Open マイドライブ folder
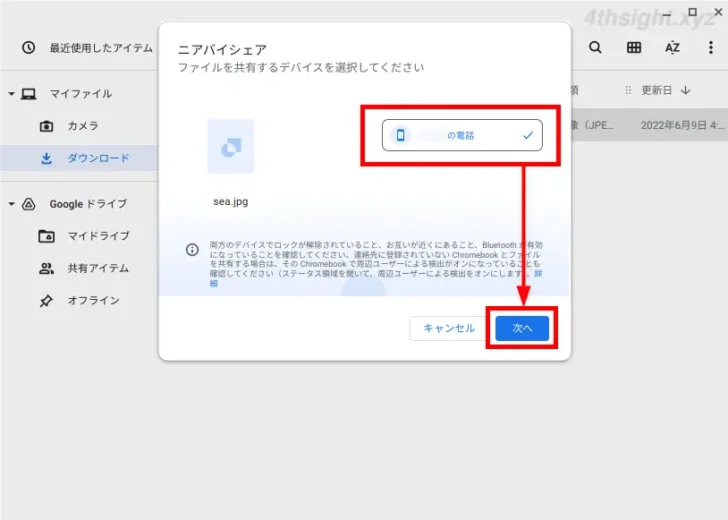 [99, 236]
